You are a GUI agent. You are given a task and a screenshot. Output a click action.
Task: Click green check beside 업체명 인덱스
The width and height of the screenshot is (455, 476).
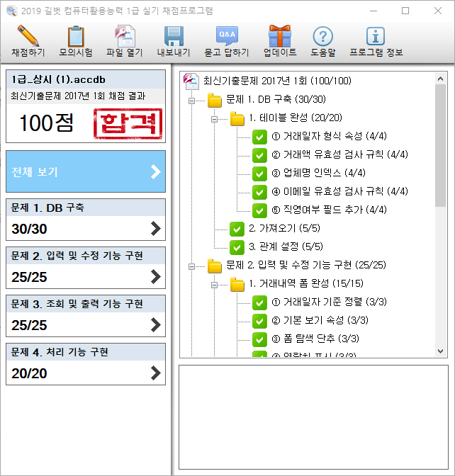coord(259,174)
